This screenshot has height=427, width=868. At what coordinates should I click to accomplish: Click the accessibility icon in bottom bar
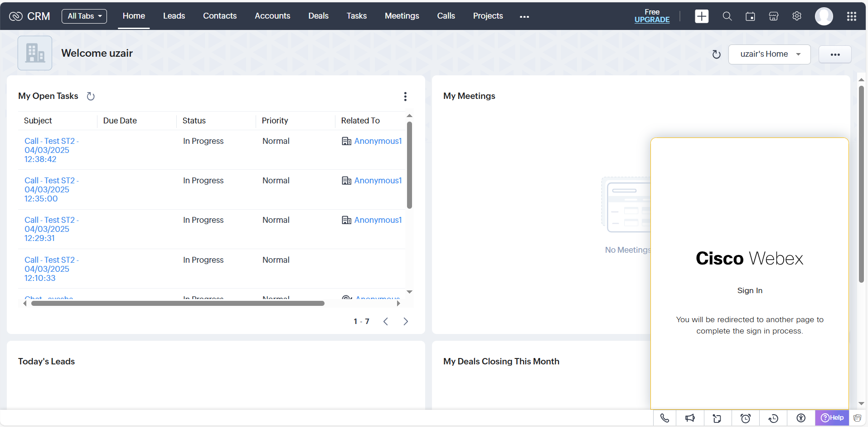(x=801, y=418)
